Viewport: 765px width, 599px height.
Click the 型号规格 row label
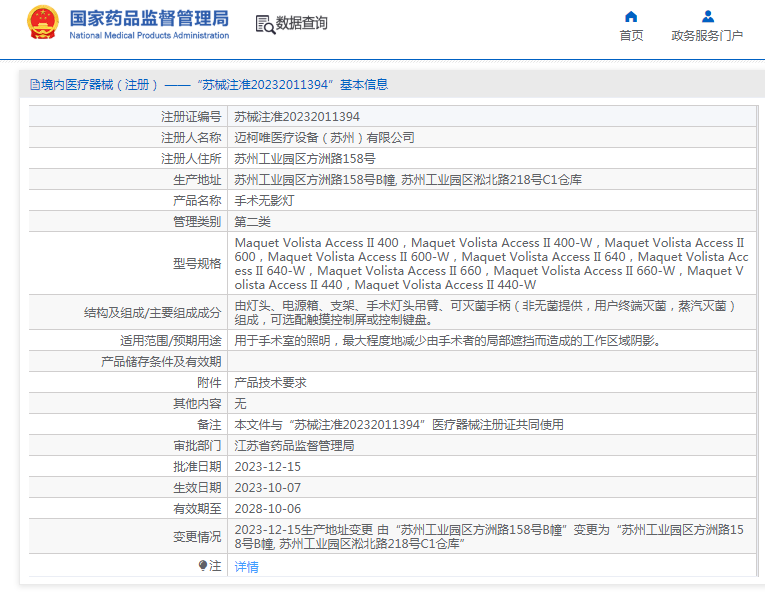[197, 263]
